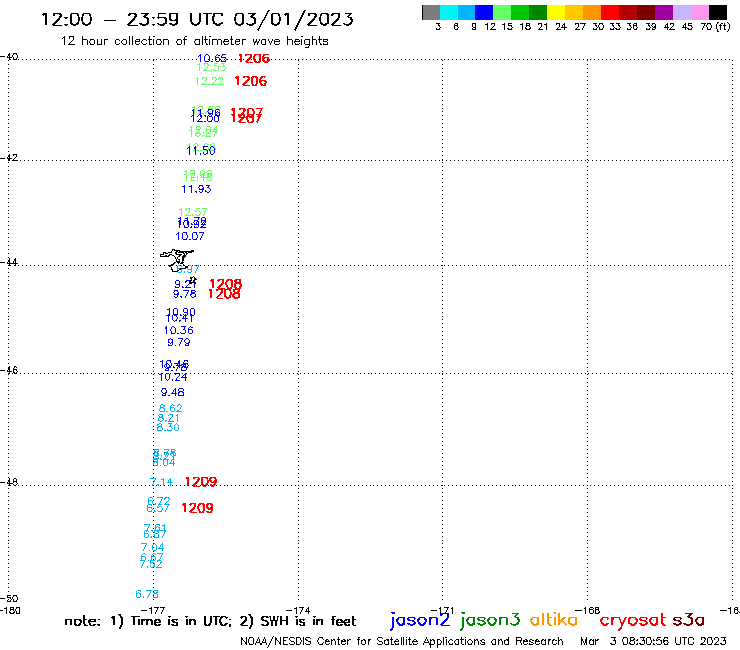Viewport: 740px width, 650px height.
Task: Click the subtitle '12 hour collection of altimeter wave heights'
Action: 194,41
